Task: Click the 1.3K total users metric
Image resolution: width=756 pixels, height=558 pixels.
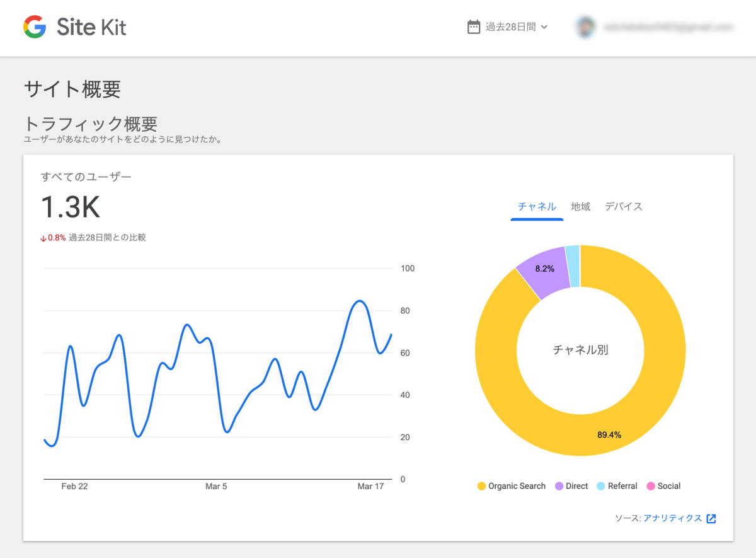Action: pos(71,207)
